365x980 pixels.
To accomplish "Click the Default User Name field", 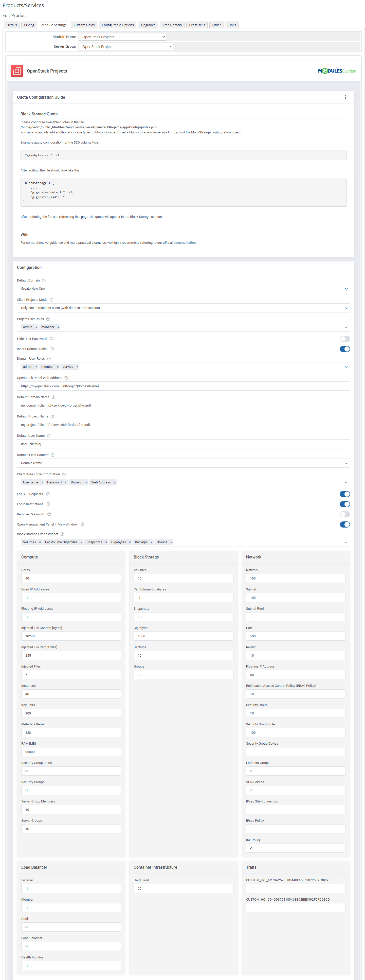I will [x=183, y=444].
